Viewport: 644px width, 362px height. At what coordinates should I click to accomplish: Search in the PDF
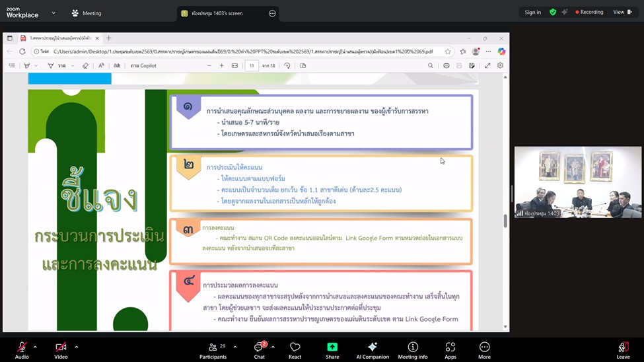(431, 65)
